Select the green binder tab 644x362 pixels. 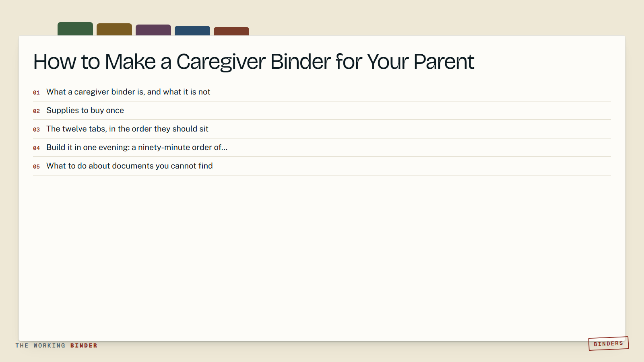pyautogui.click(x=75, y=29)
